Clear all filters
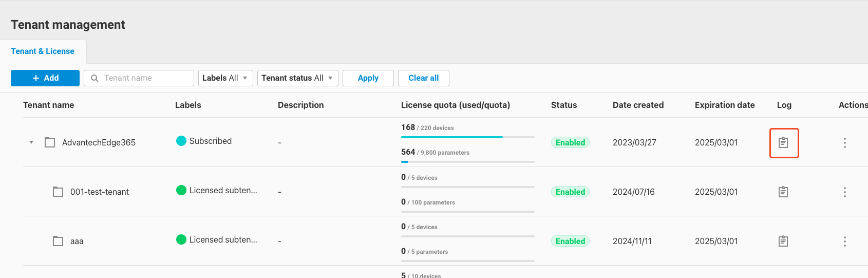This screenshot has height=278, width=868. coord(423,78)
